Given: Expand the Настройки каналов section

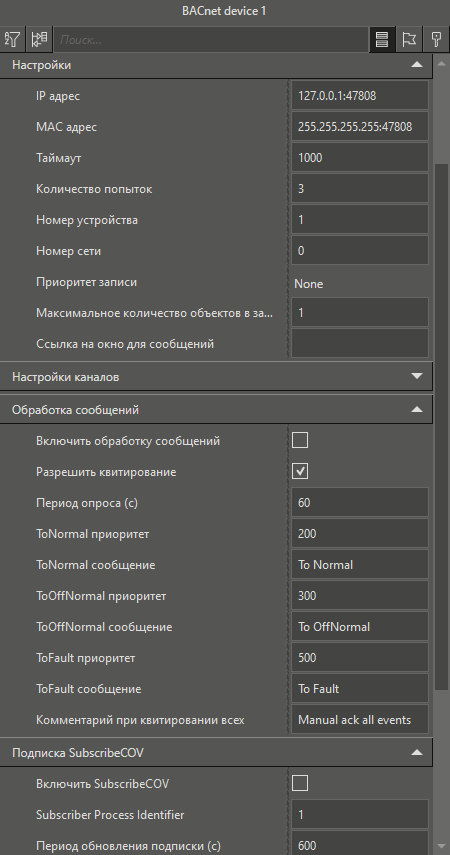Looking at the screenshot, I should (x=417, y=376).
